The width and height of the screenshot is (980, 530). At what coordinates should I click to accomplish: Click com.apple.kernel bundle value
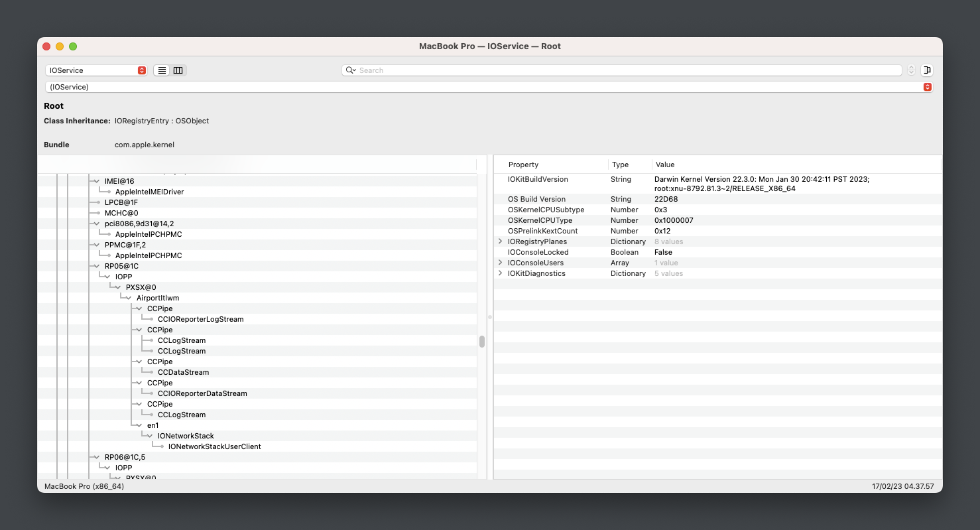tap(145, 145)
